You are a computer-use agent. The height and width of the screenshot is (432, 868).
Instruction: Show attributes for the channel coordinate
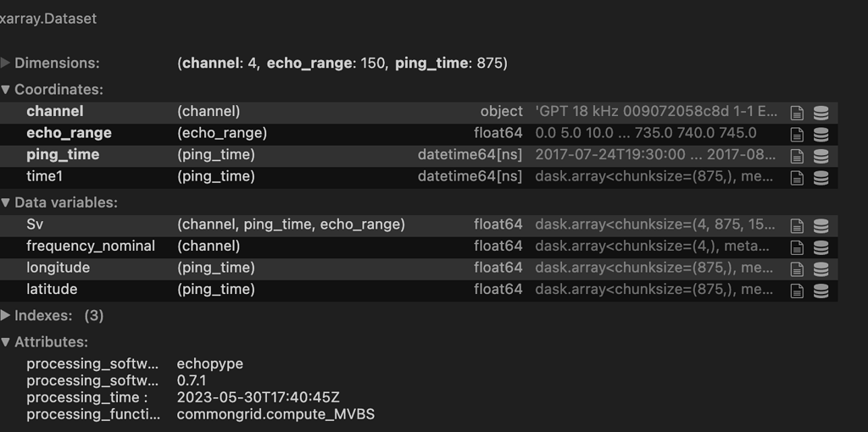point(797,113)
